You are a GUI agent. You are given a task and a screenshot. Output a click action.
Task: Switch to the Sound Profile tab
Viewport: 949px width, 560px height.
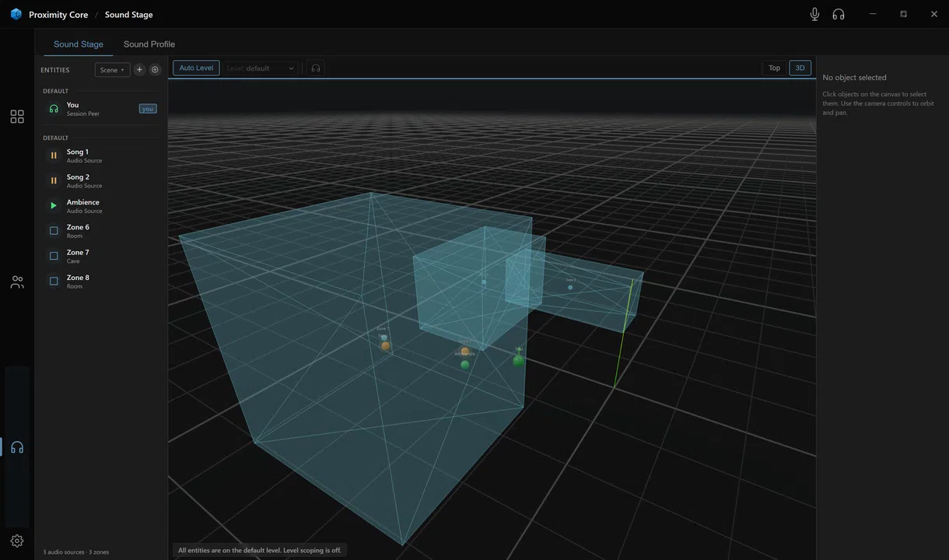click(149, 44)
